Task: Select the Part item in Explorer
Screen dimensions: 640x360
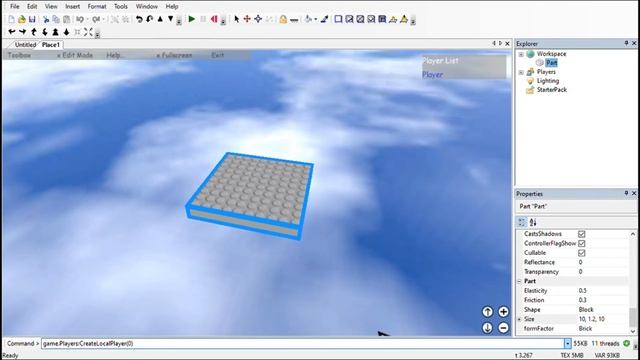Action: [551, 63]
